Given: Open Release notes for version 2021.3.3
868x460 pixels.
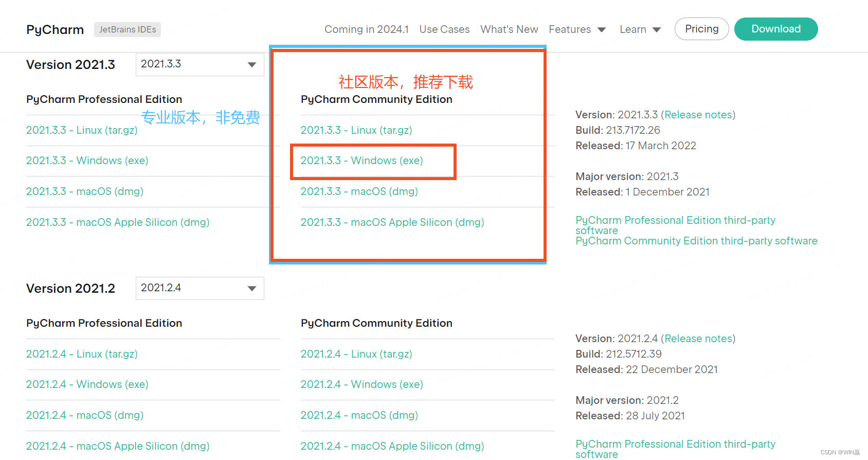Looking at the screenshot, I should point(698,115).
